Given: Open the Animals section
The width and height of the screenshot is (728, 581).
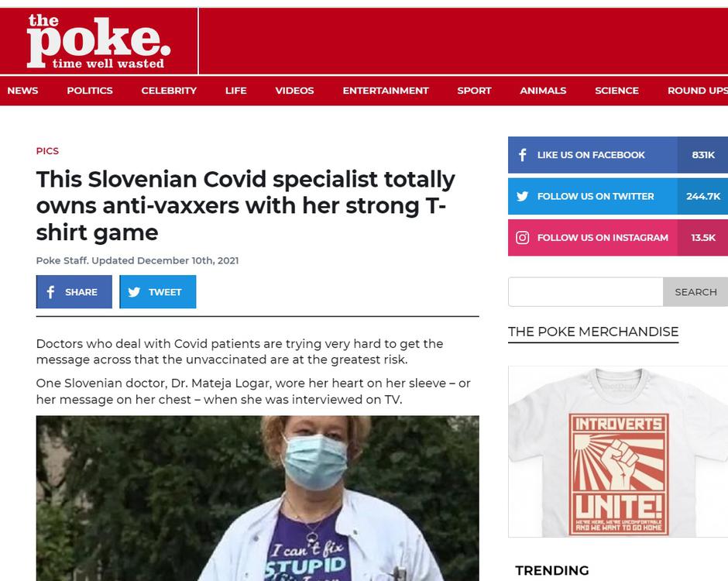Looking at the screenshot, I should (543, 91).
